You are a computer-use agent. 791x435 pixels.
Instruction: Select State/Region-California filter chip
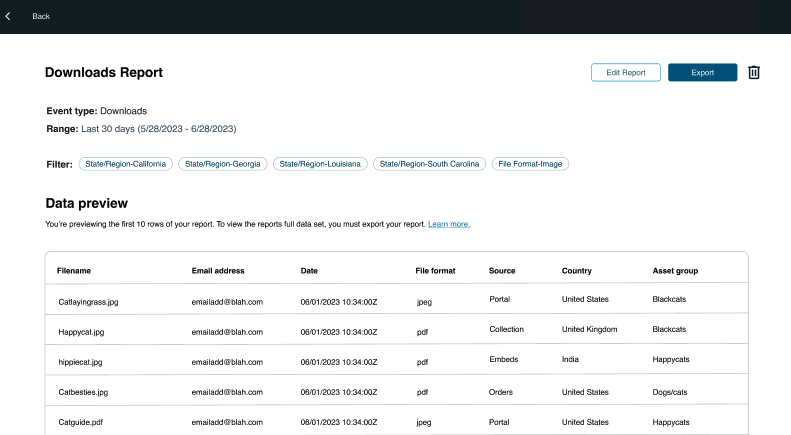click(x=126, y=164)
